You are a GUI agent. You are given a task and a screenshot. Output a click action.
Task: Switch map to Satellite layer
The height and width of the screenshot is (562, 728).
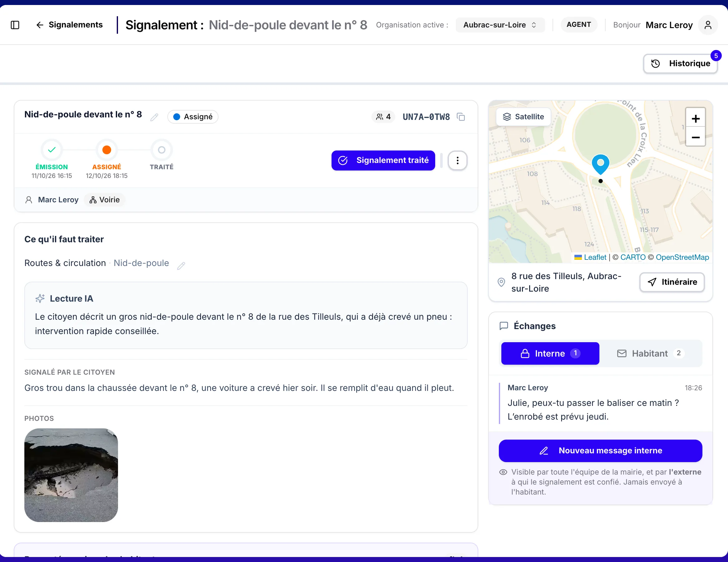coord(523,117)
